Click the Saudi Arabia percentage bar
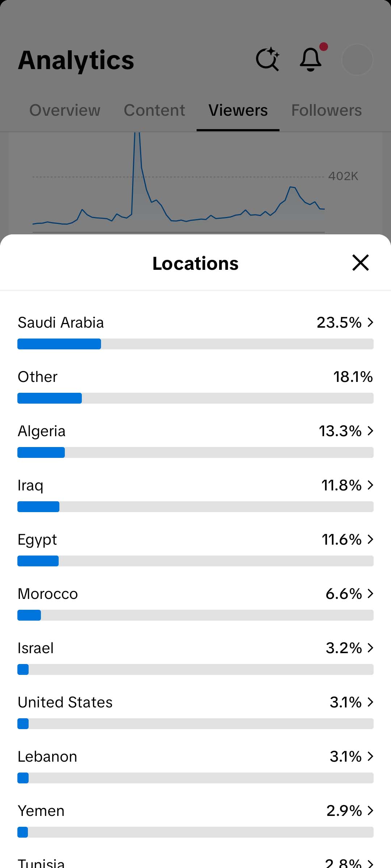The width and height of the screenshot is (391, 868). click(x=195, y=344)
